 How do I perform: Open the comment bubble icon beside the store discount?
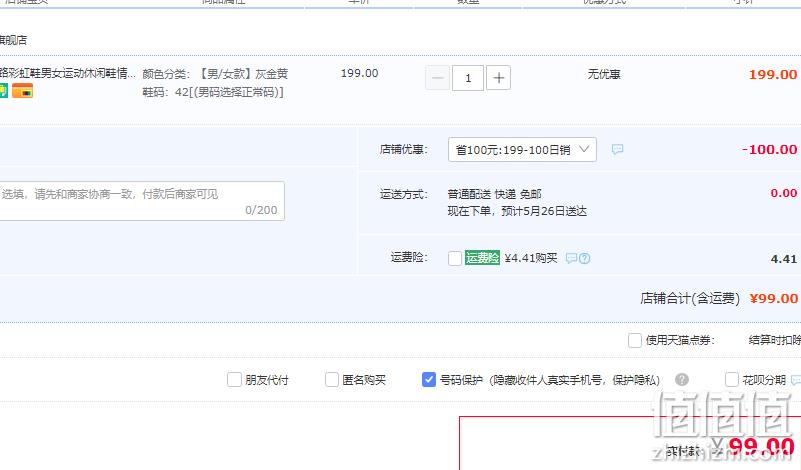(617, 150)
